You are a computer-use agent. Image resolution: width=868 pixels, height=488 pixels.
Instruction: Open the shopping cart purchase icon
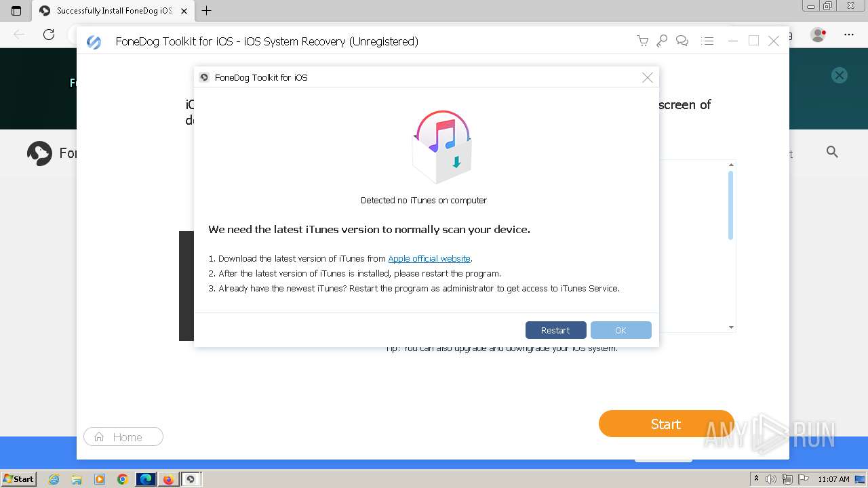[x=642, y=41]
